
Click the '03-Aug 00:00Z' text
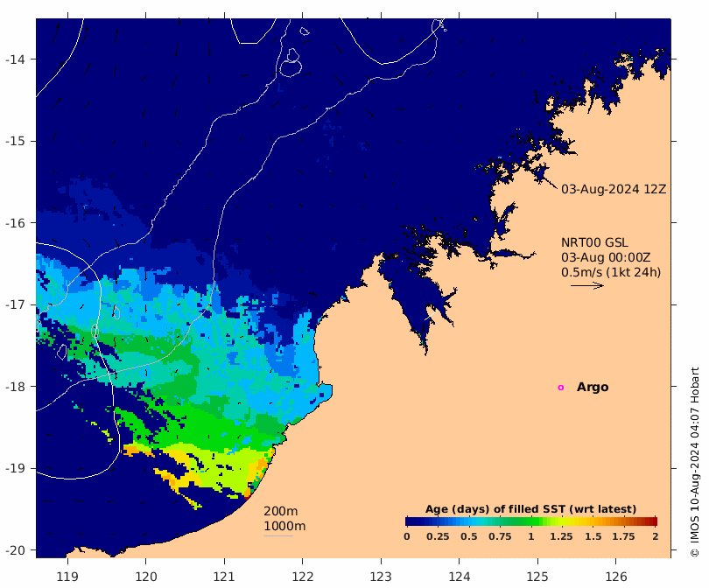pyautogui.click(x=606, y=257)
